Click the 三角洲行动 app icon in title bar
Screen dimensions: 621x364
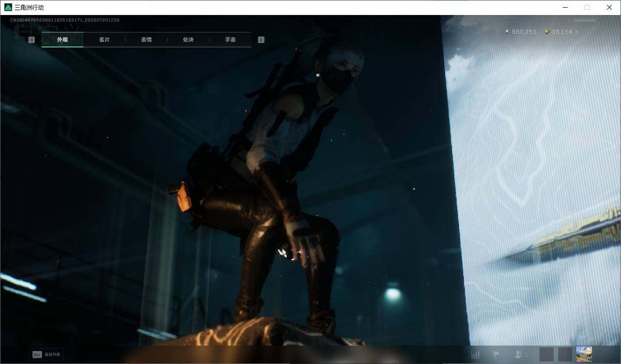(x=8, y=7)
